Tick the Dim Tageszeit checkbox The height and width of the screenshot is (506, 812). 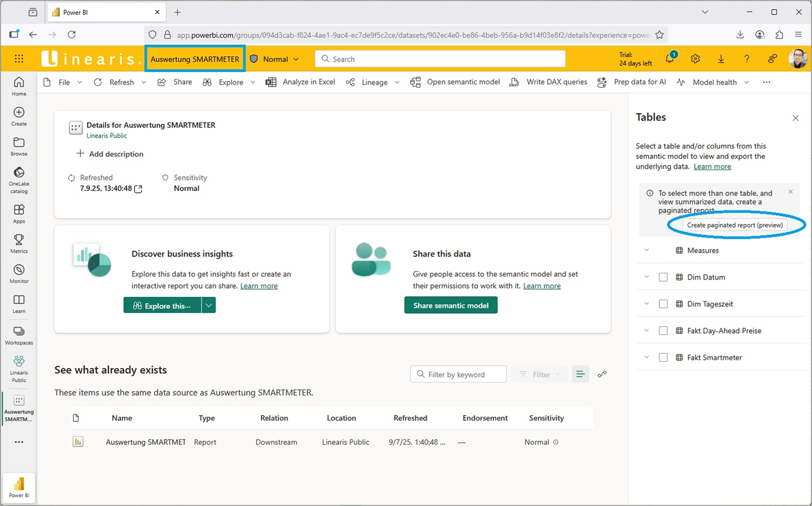(x=663, y=304)
